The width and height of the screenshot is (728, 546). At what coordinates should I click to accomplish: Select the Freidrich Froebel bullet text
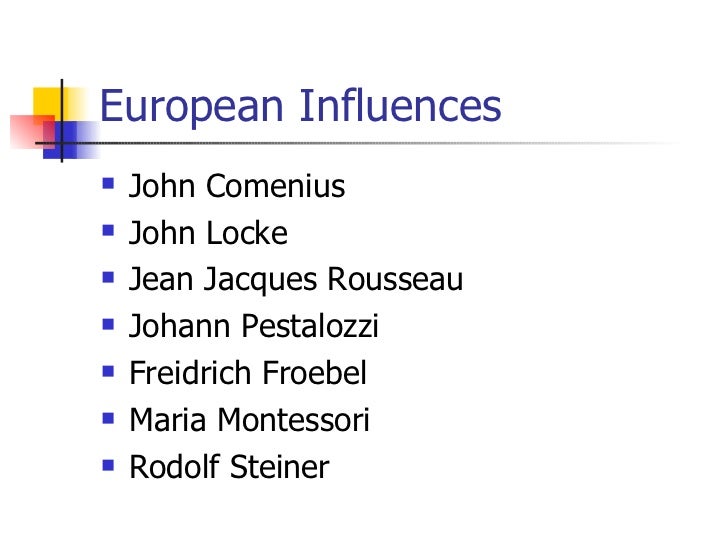pyautogui.click(x=248, y=374)
